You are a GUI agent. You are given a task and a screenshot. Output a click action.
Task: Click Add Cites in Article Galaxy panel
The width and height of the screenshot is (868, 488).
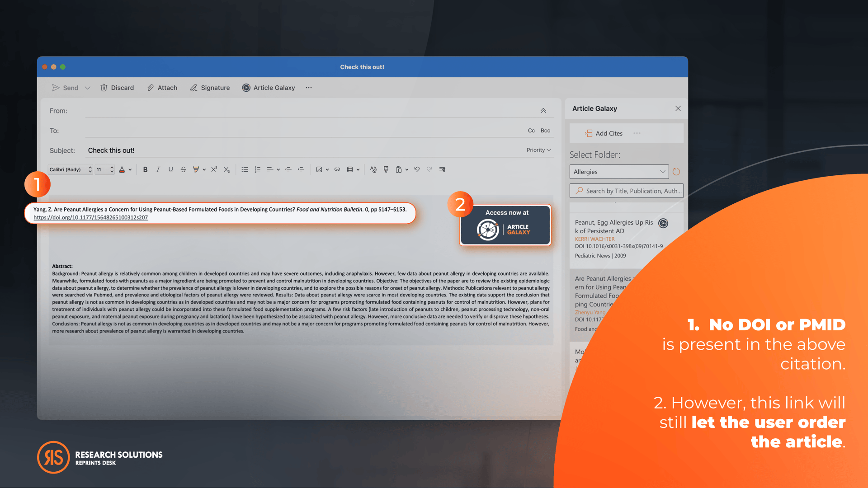click(x=604, y=133)
